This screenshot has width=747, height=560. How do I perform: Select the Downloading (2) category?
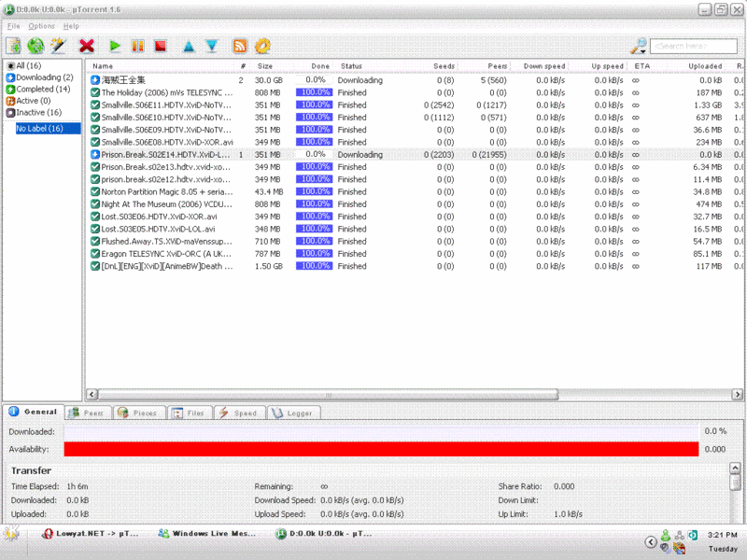(x=39, y=77)
